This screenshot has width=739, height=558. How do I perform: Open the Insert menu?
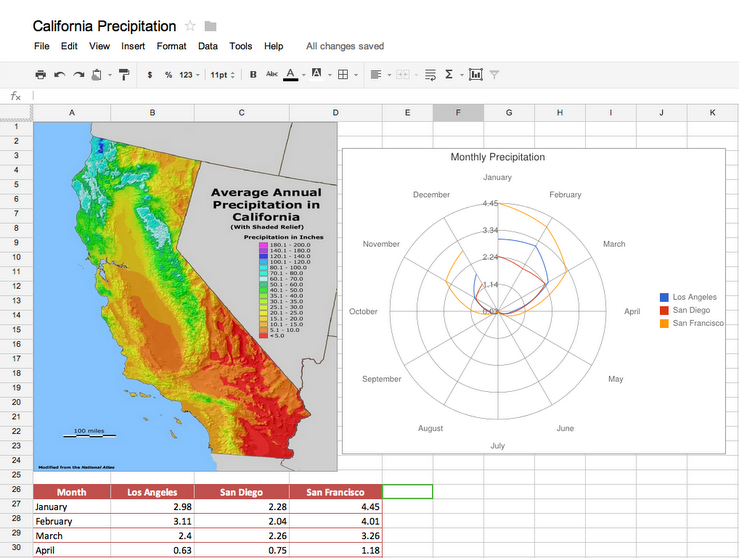click(133, 46)
